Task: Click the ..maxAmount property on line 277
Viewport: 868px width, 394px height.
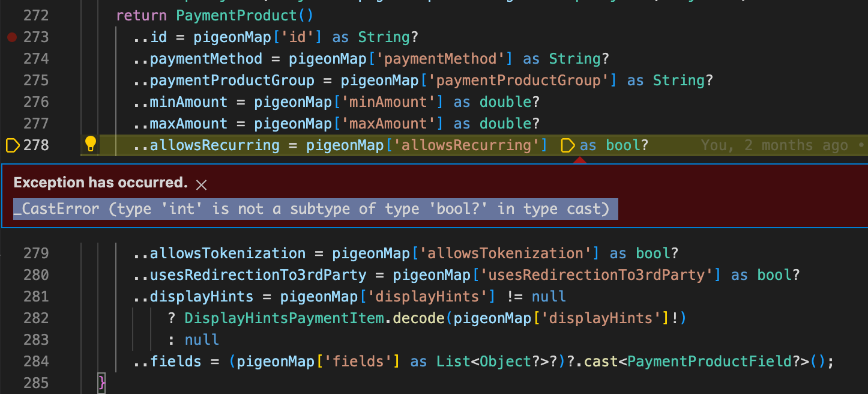Action: point(181,124)
